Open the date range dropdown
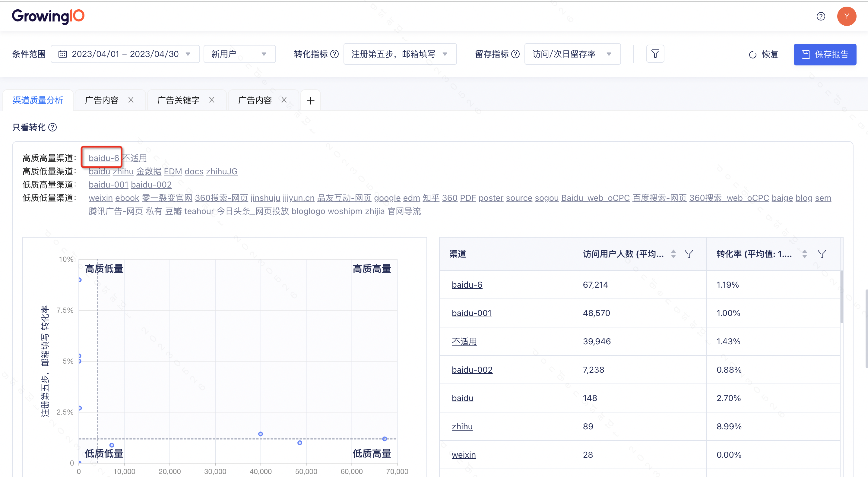 click(x=125, y=54)
